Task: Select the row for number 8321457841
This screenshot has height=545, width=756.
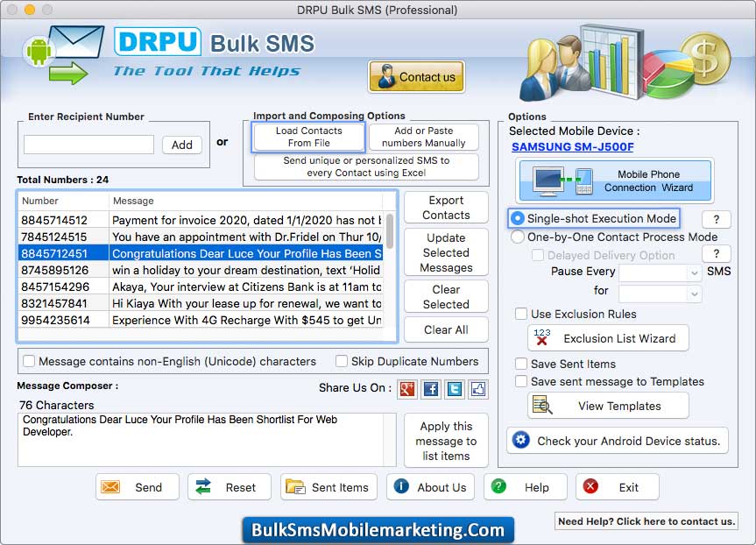Action: click(201, 303)
